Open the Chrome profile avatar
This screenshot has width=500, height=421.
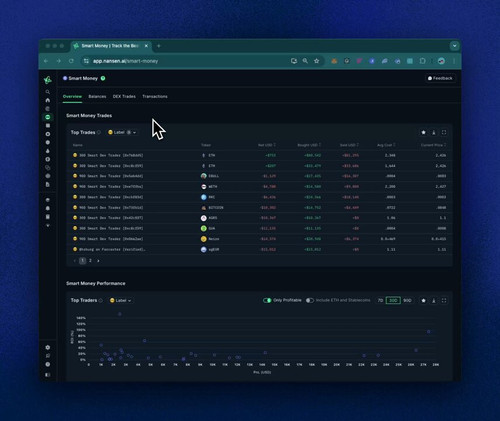(441, 61)
